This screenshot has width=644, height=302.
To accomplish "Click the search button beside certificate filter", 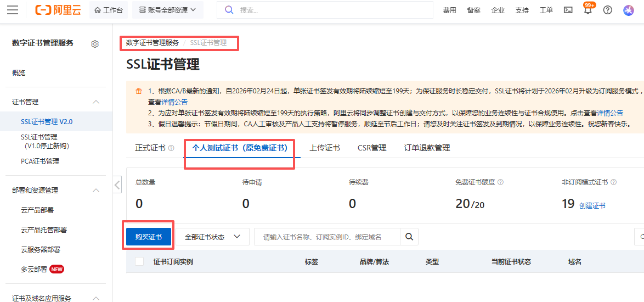I will (x=409, y=237).
